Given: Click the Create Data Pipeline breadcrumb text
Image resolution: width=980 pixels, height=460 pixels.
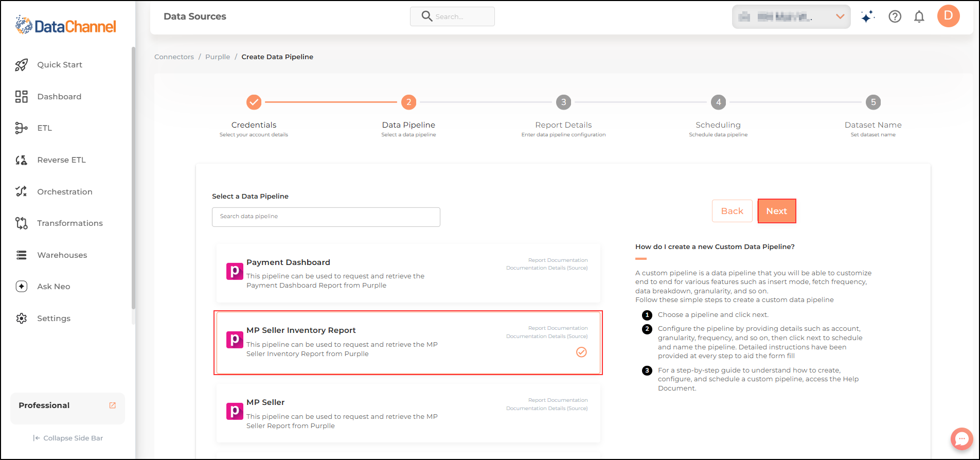Looking at the screenshot, I should (x=277, y=57).
